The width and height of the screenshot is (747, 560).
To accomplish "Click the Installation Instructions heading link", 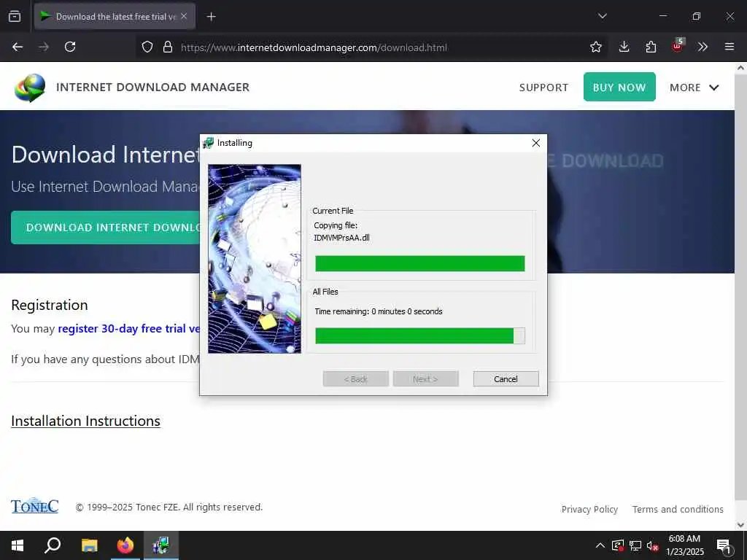I will [x=85, y=421].
